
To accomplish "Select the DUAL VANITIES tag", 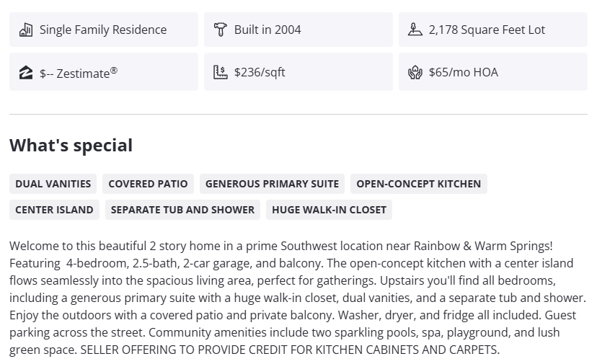I will click(53, 184).
